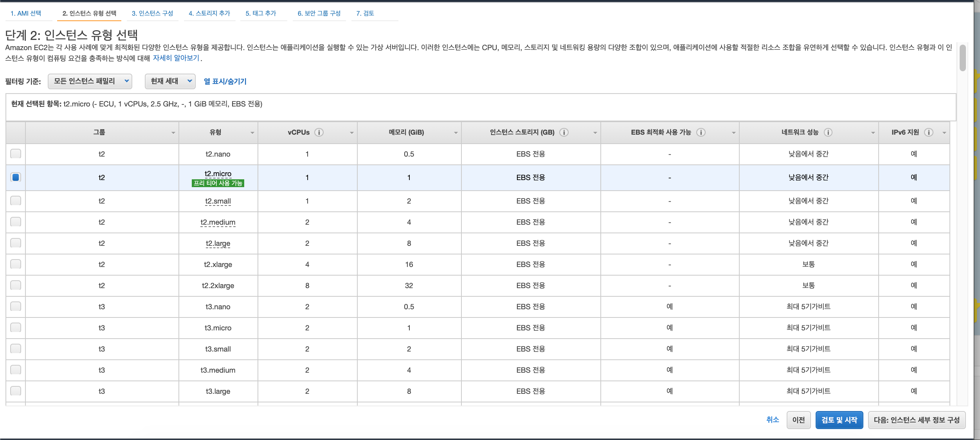The height and width of the screenshot is (440, 980).
Task: Go to the 4. 스토리지 추가 step tab
Action: tap(209, 13)
